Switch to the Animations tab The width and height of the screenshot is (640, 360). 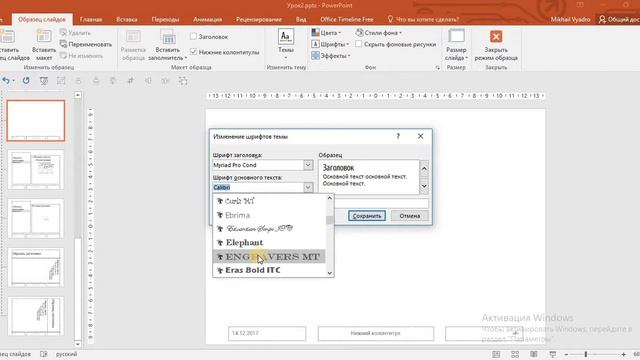click(x=207, y=19)
